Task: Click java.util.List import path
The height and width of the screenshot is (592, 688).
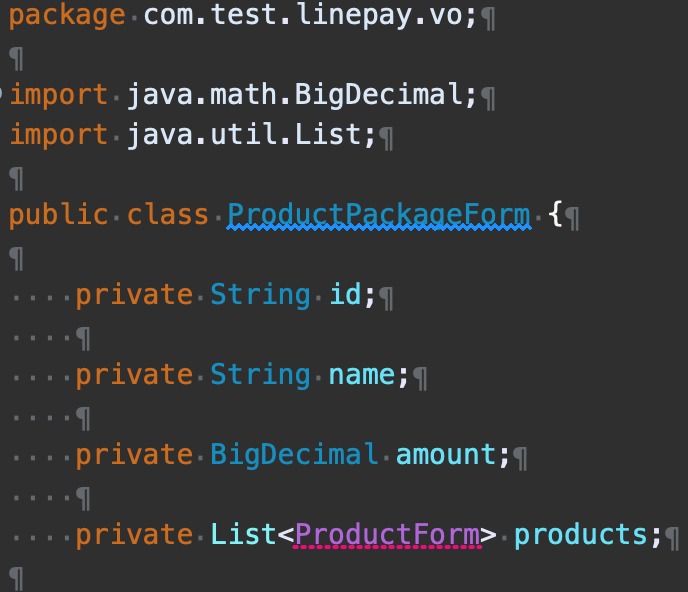Action: pyautogui.click(x=252, y=135)
